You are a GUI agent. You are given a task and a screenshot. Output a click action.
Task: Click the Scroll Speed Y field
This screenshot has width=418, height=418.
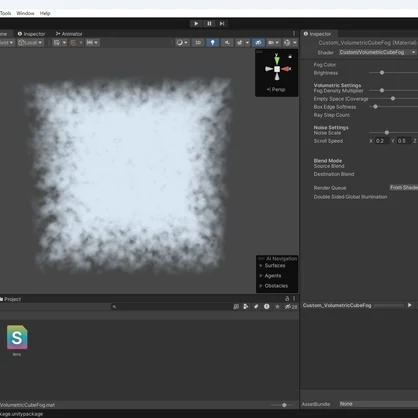pos(404,141)
